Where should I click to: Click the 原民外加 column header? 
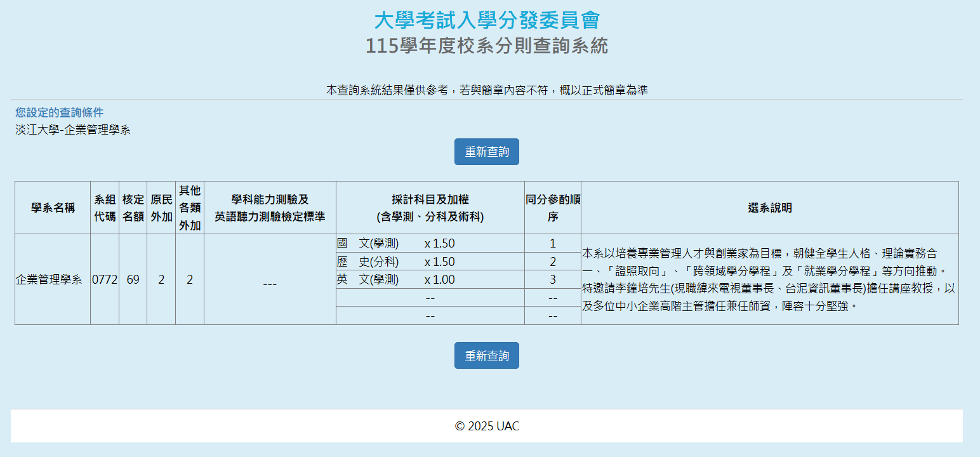pos(161,208)
